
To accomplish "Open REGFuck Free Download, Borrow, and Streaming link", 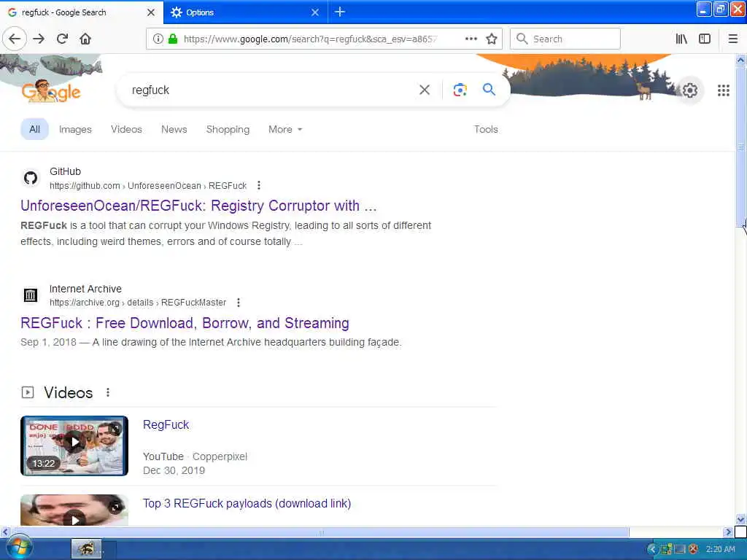I will click(185, 323).
